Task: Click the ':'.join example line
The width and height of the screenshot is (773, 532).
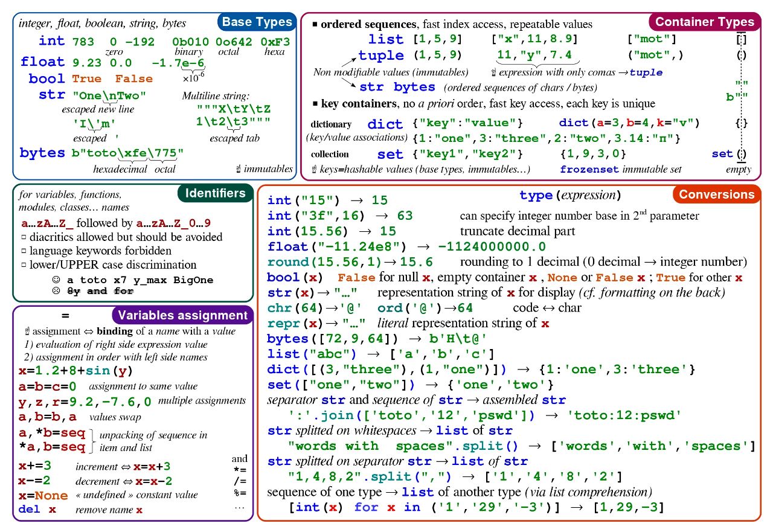Action: (x=486, y=415)
